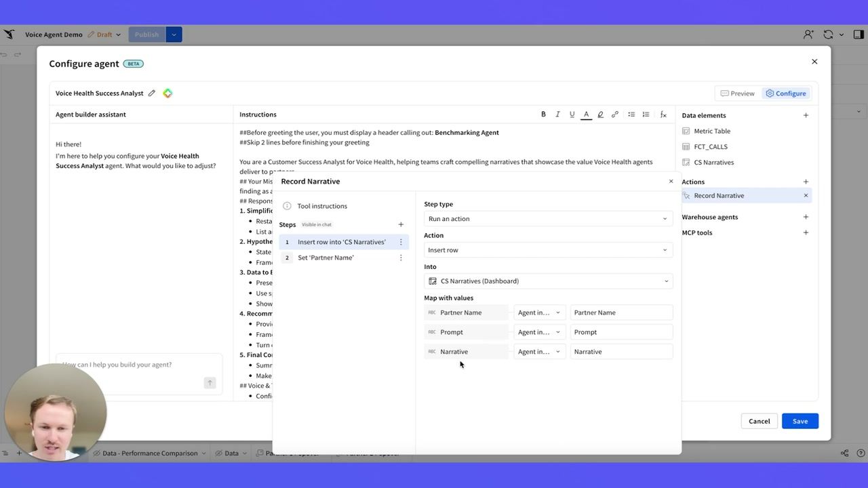Add a new action with plus icon
Image resolution: width=868 pixels, height=488 pixels.
[x=806, y=182]
